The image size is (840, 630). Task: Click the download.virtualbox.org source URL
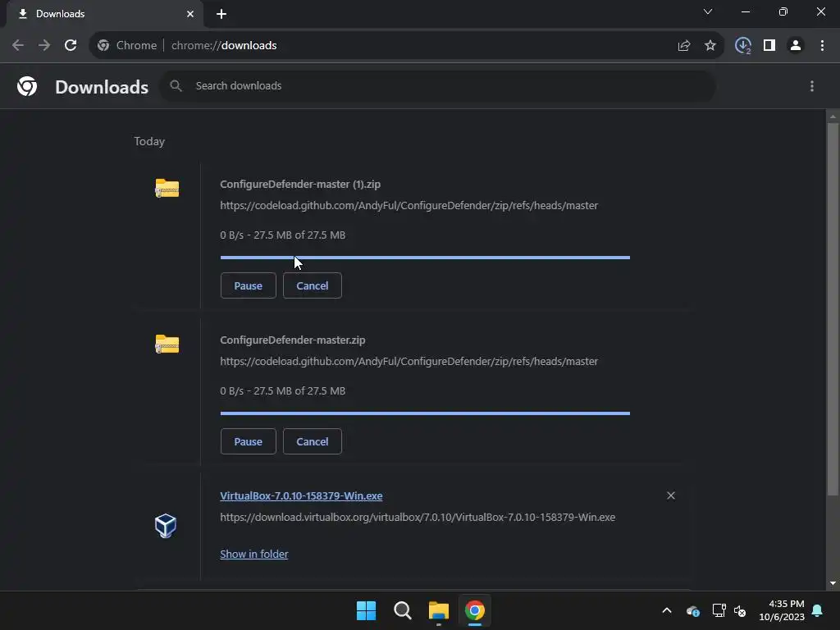418,518
